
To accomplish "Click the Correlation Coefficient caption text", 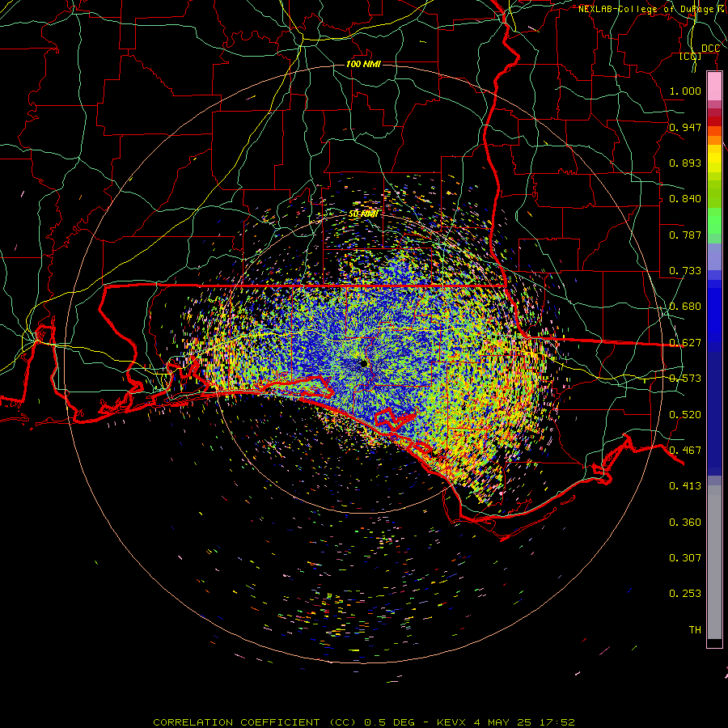I will click(363, 722).
